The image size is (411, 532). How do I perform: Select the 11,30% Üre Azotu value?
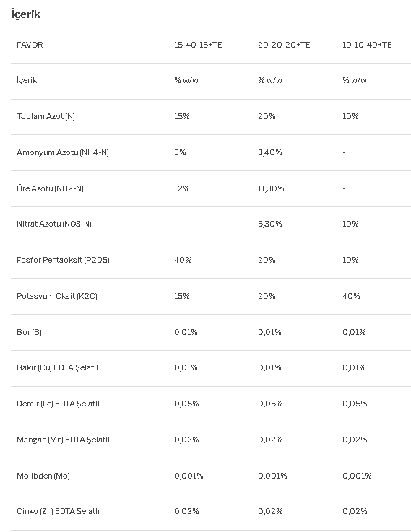coord(271,188)
